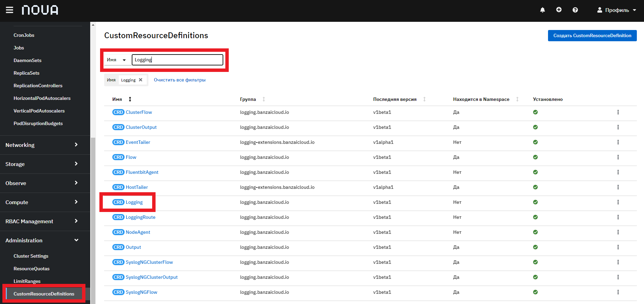
Task: Open kebab menu for EventTailer row
Action: 618,142
